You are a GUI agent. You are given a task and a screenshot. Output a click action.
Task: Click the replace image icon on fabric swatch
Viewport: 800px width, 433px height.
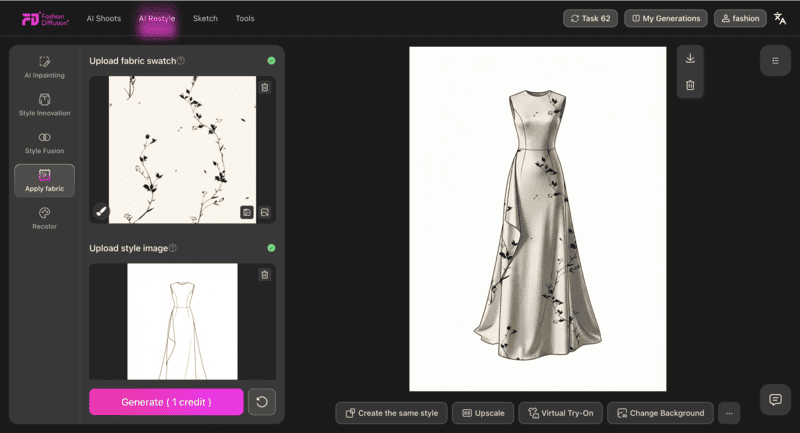click(265, 212)
